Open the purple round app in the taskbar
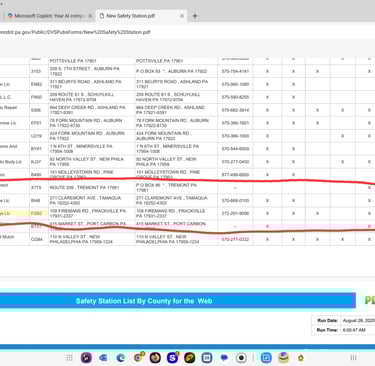The height and width of the screenshot is (366, 375). click(x=86, y=358)
